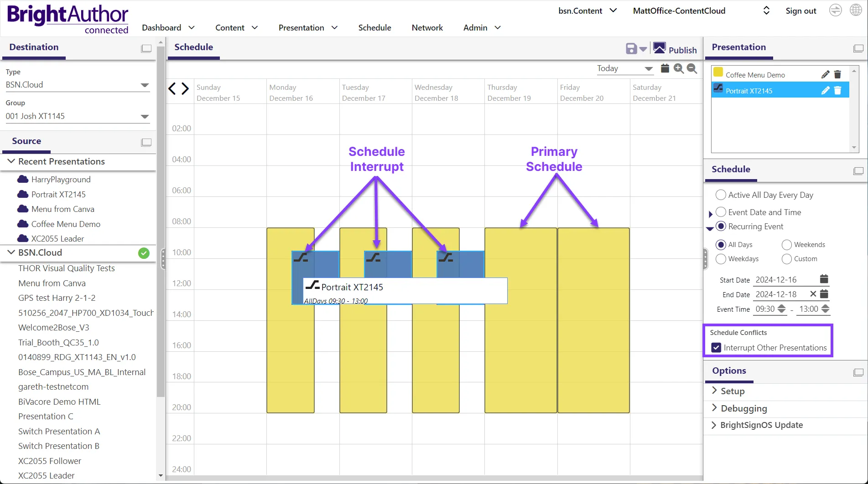Adjust the event end time 13:00 stepper
This screenshot has width=868, height=484.
[x=825, y=309]
